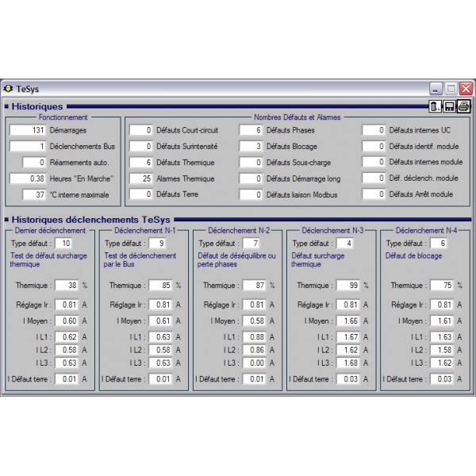Click Thermique 85 % field in N-1
476x476 pixels.
coord(160,286)
